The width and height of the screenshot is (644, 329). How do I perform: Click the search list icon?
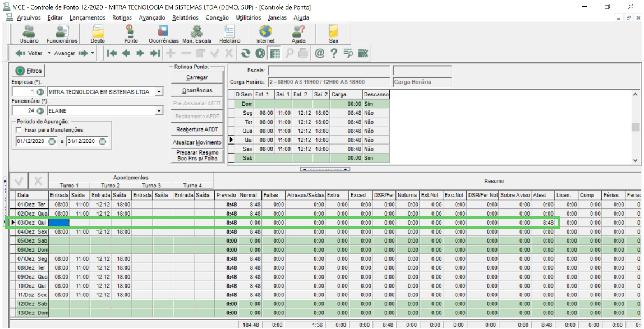[348, 53]
